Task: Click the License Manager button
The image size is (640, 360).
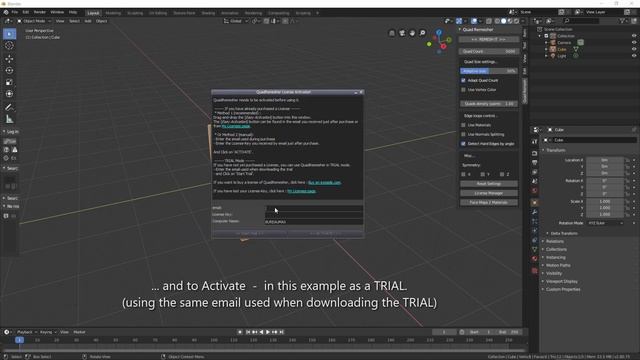Action: click(489, 193)
